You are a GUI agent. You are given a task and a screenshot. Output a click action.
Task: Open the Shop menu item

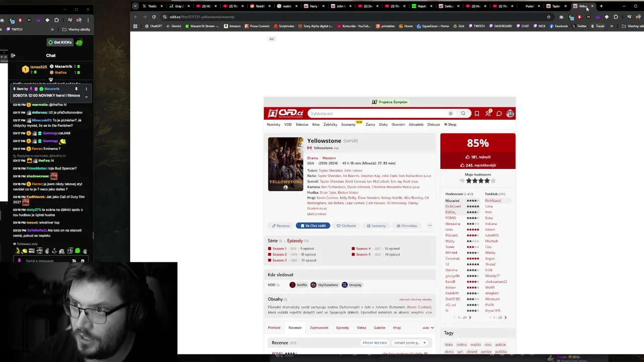pos(450,125)
